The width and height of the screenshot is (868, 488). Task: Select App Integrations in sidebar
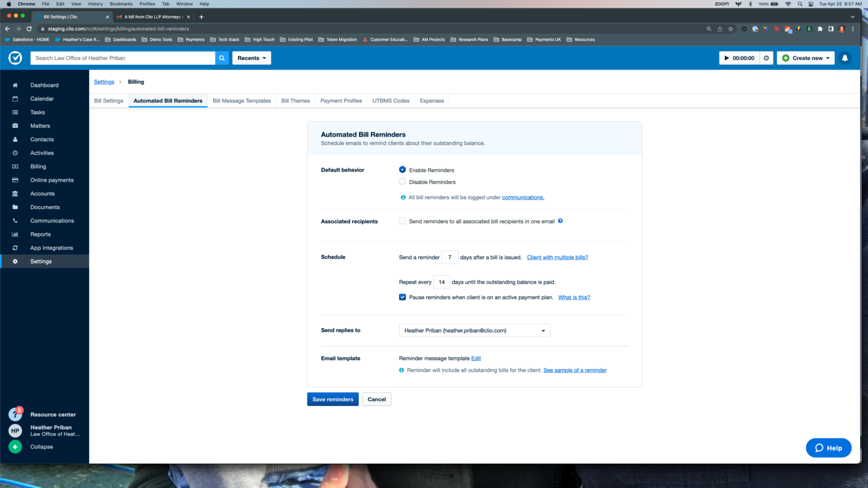pos(51,247)
